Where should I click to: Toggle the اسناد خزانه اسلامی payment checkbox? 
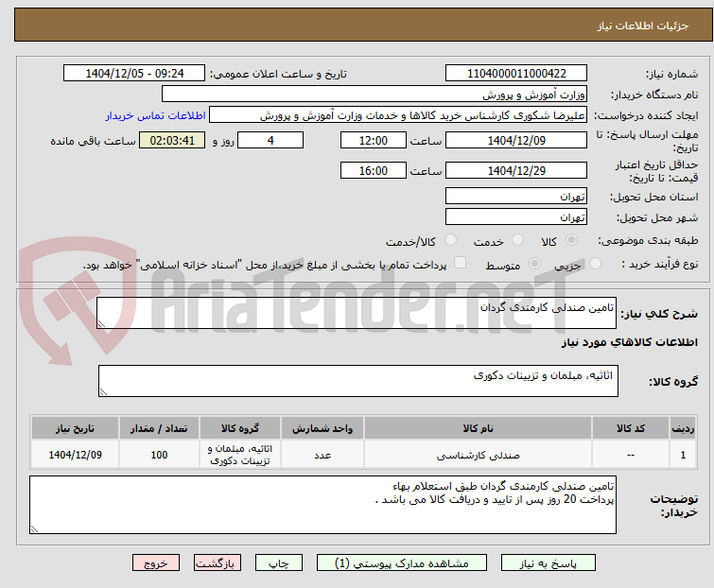click(461, 263)
